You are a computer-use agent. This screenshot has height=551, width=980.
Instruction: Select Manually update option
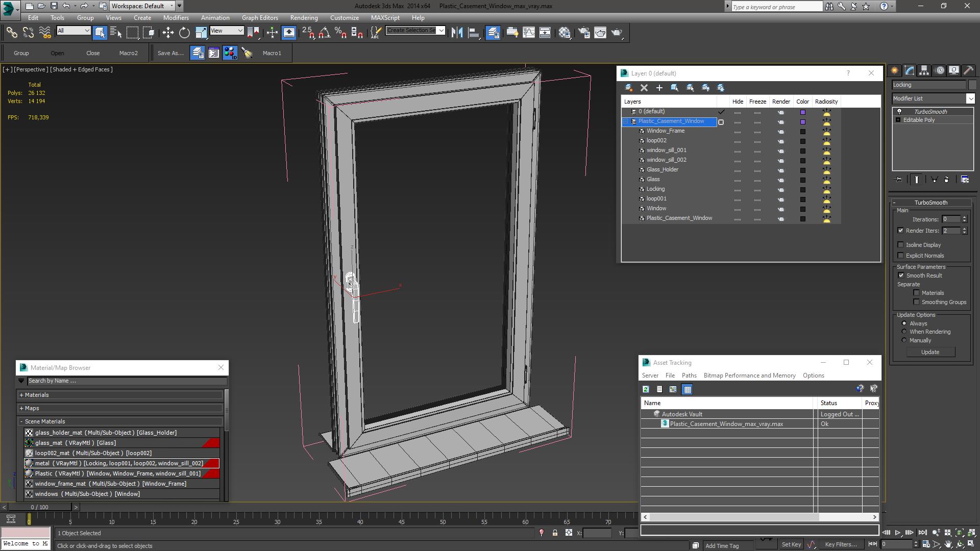coord(904,340)
